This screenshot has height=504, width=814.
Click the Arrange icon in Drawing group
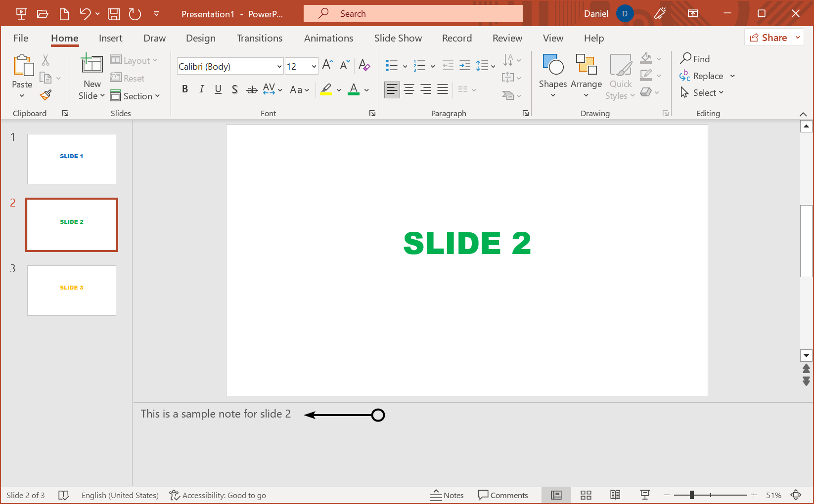[x=586, y=75]
